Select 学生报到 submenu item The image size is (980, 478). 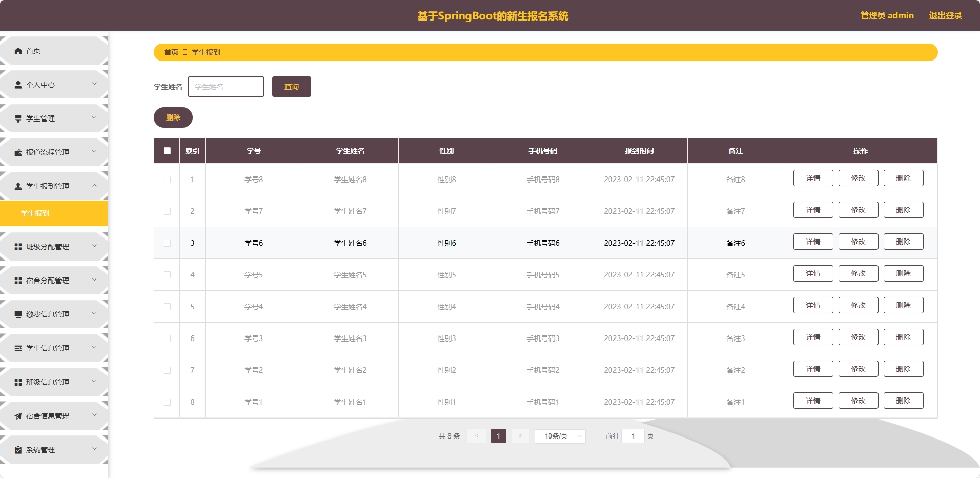pos(54,213)
